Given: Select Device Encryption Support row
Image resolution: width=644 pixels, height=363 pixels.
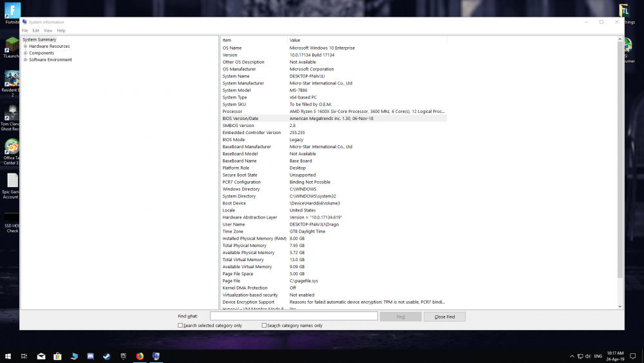Looking at the screenshot, I should [334, 302].
